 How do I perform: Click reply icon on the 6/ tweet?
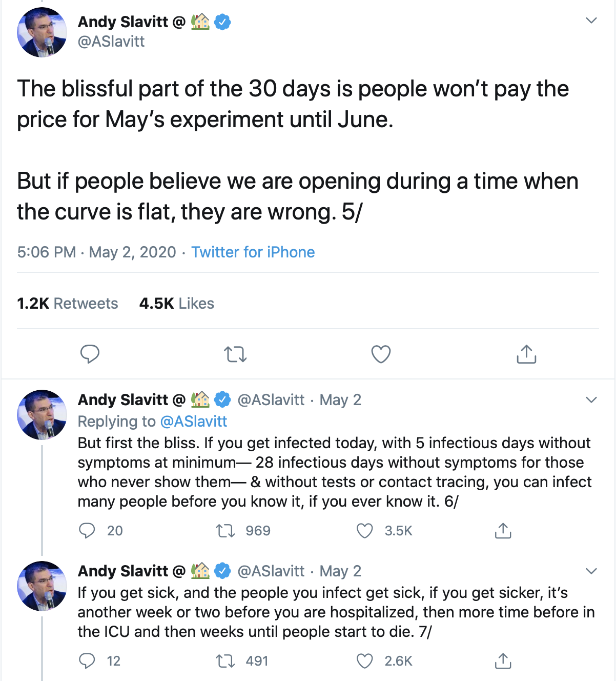pos(87,530)
